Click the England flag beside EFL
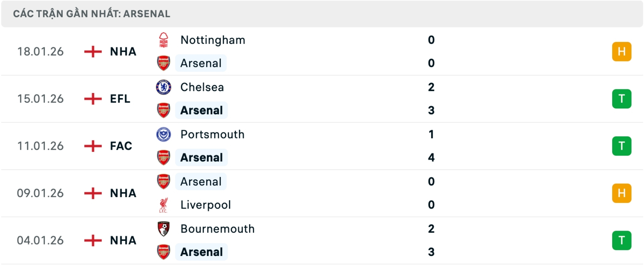 coord(92,98)
